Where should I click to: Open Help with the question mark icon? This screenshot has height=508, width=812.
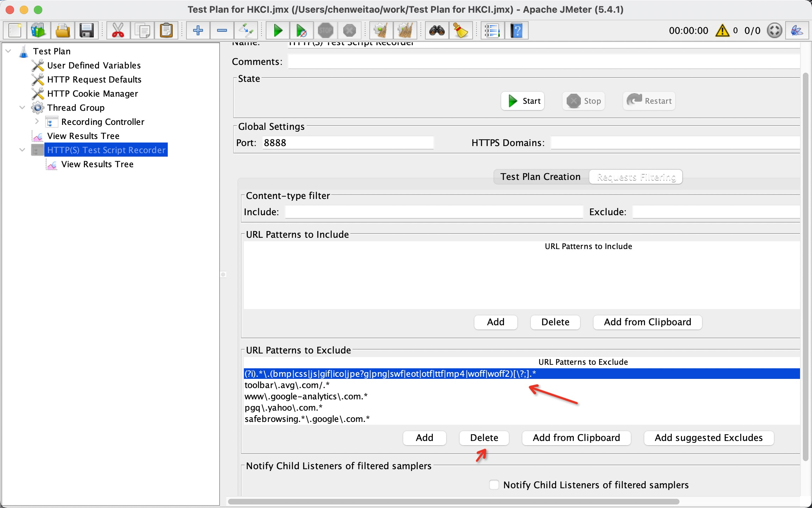[x=516, y=30]
